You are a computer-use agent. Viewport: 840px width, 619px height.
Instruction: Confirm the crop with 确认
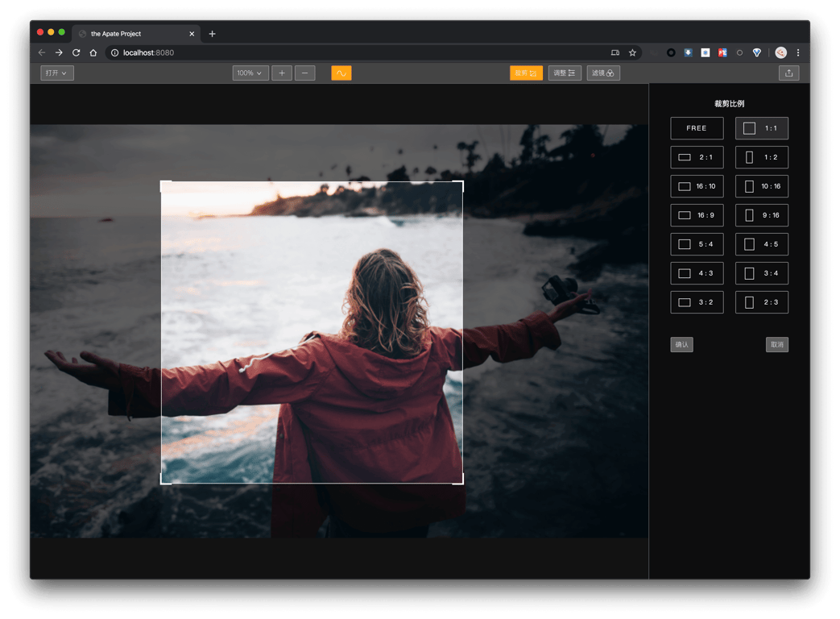click(681, 345)
